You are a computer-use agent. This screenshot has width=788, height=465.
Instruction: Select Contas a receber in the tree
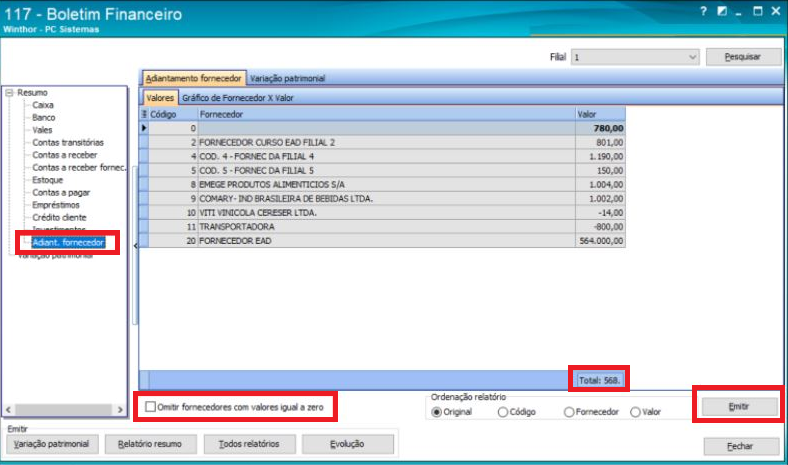tap(64, 155)
